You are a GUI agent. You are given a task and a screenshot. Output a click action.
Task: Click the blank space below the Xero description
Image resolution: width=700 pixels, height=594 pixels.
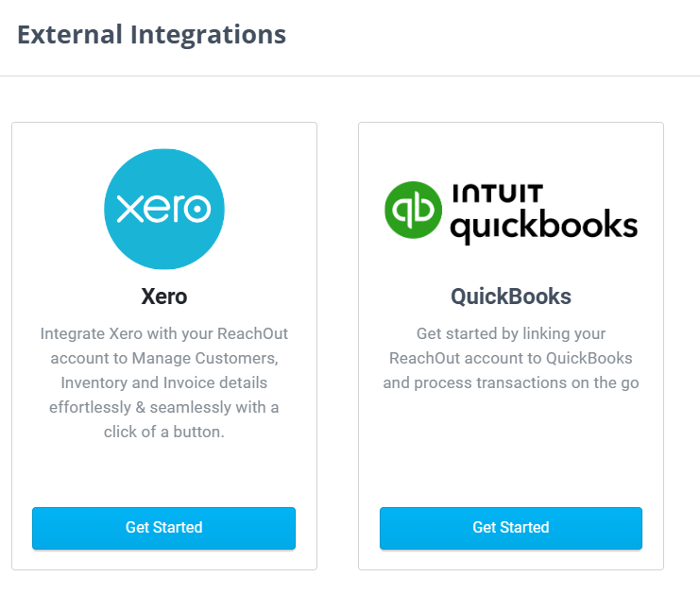coord(164,474)
